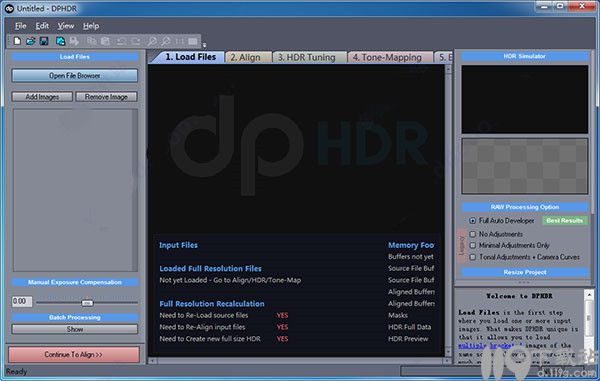Click the fit-to-window toolbar icon
Image resolution: width=600 pixels, height=381 pixels.
pos(193,41)
